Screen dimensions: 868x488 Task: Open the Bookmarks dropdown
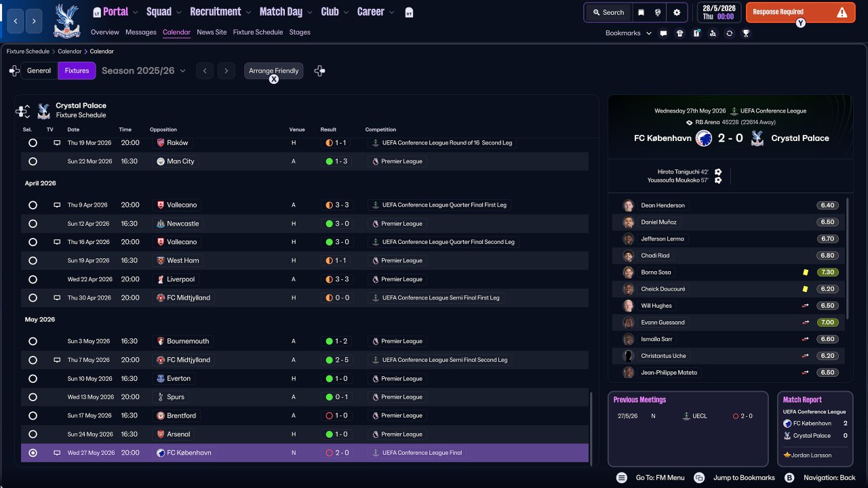coord(629,33)
